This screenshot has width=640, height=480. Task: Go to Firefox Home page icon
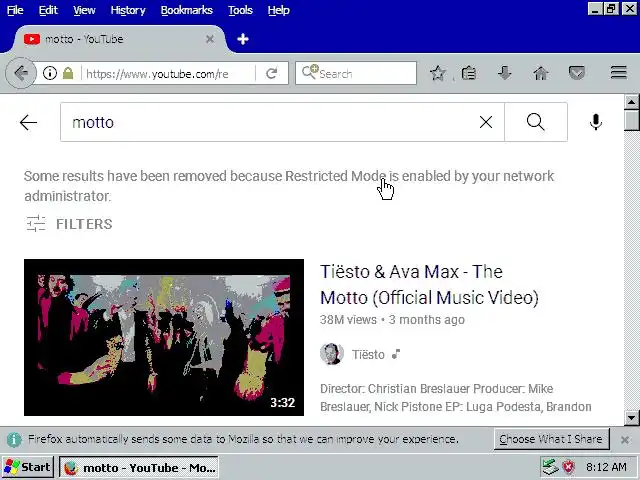(540, 73)
